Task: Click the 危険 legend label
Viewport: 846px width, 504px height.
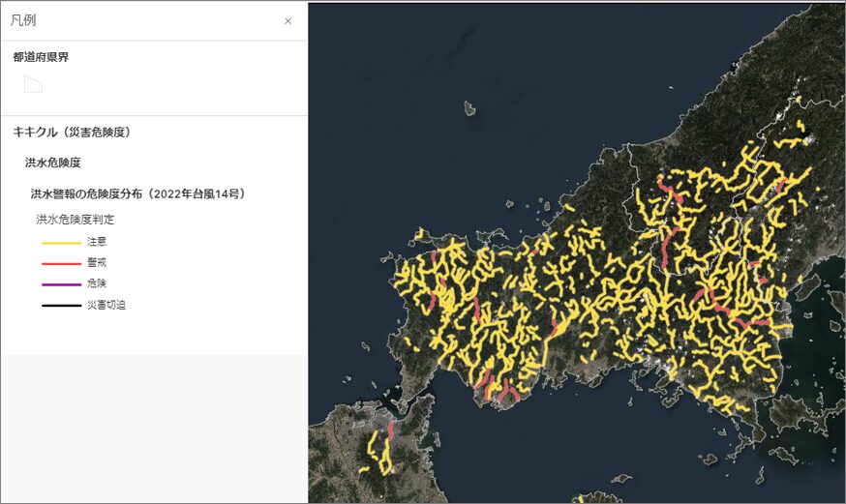Action: pyautogui.click(x=97, y=283)
